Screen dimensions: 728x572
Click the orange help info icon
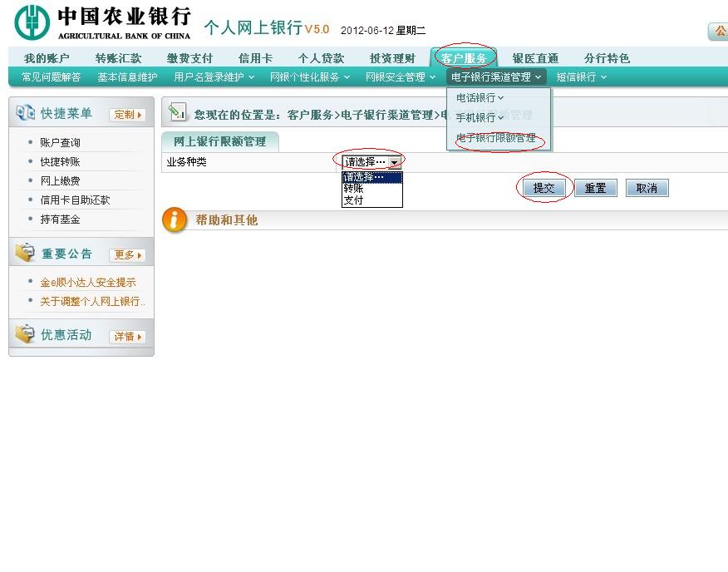click(x=175, y=220)
